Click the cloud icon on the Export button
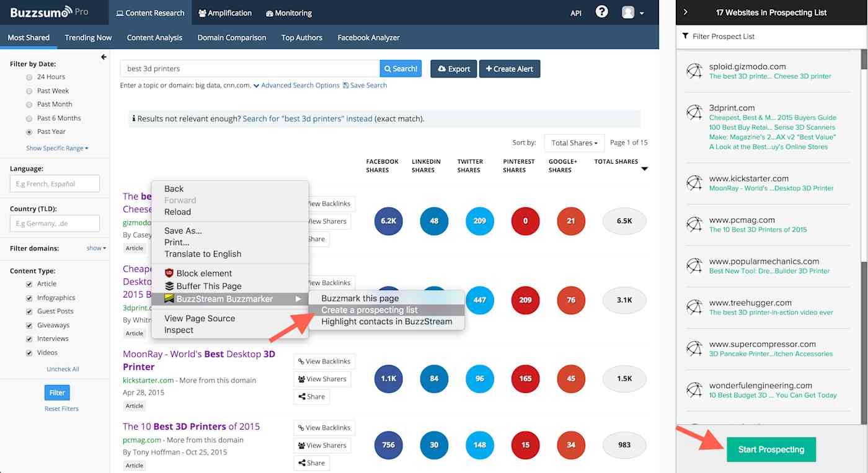The height and width of the screenshot is (473, 868). point(440,69)
